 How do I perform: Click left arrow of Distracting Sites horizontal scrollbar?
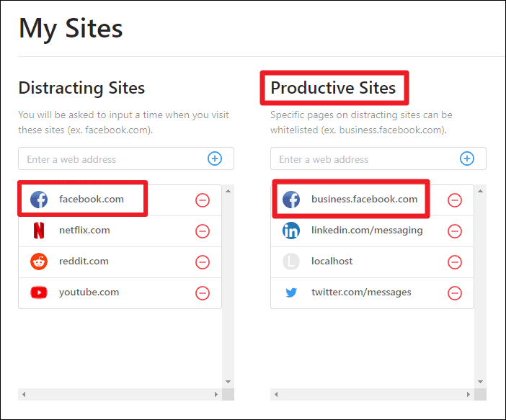point(24,395)
